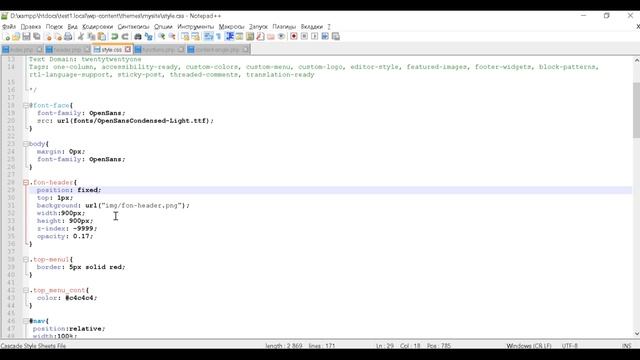The image size is (640, 360).
Task: Open the Инструменты menu
Action: point(196,27)
